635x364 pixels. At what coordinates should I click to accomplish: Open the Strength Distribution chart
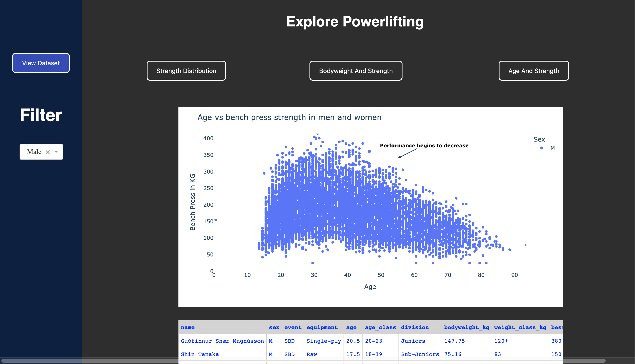coord(186,71)
